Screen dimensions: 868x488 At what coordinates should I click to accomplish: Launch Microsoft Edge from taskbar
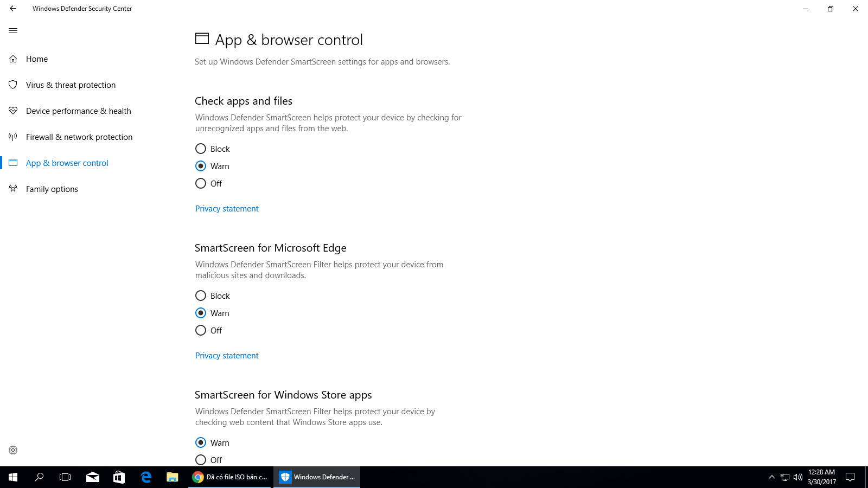click(146, 477)
